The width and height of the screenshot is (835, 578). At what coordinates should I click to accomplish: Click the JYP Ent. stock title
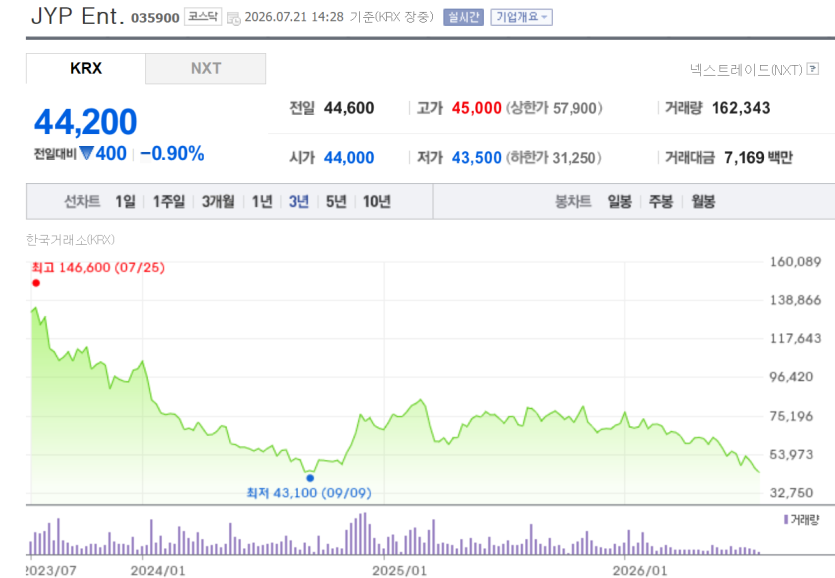[x=78, y=16]
